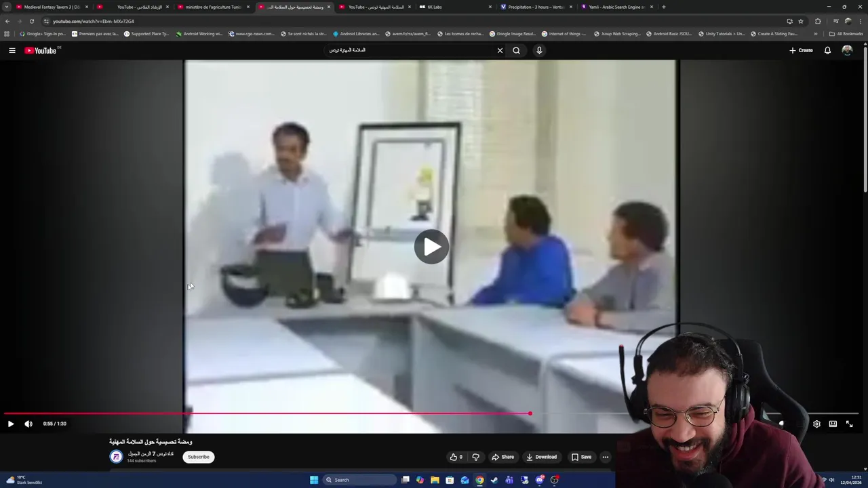868x488 pixels.
Task: Download the video
Action: (x=541, y=457)
